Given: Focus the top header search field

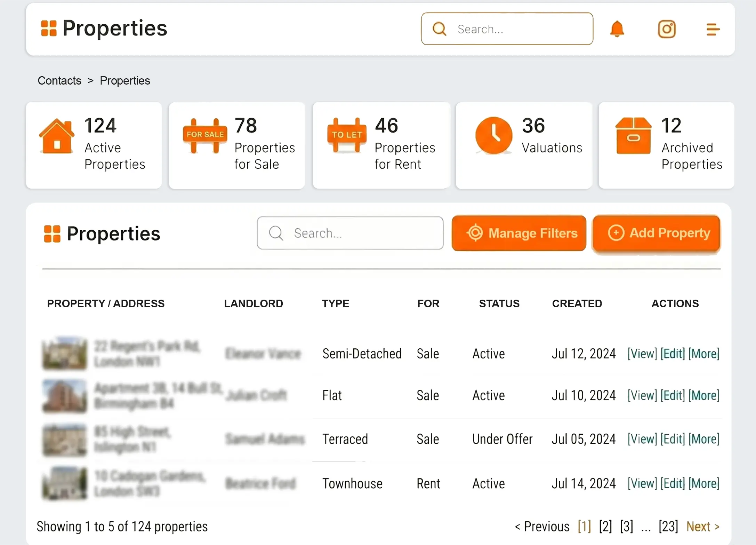Looking at the screenshot, I should pos(507,29).
